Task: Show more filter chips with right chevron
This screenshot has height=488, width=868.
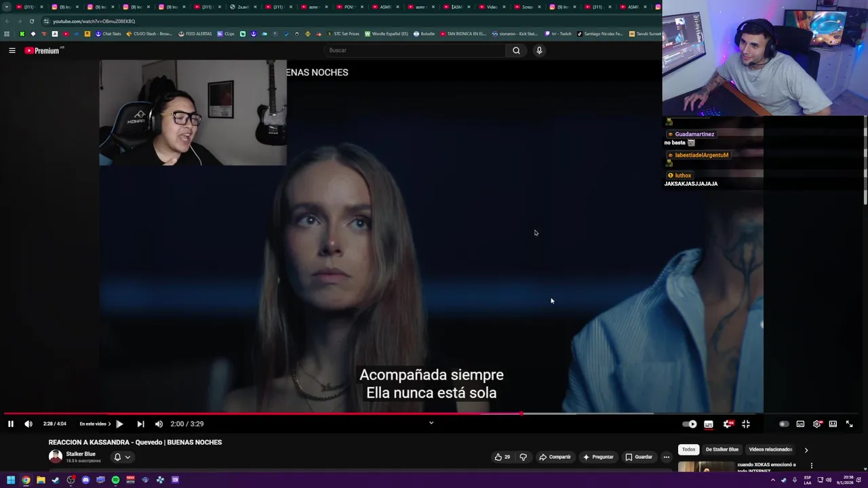Action: pyautogui.click(x=806, y=449)
